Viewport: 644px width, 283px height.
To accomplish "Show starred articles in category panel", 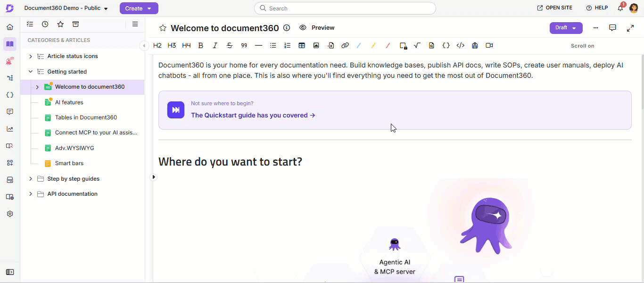I will pos(60,24).
